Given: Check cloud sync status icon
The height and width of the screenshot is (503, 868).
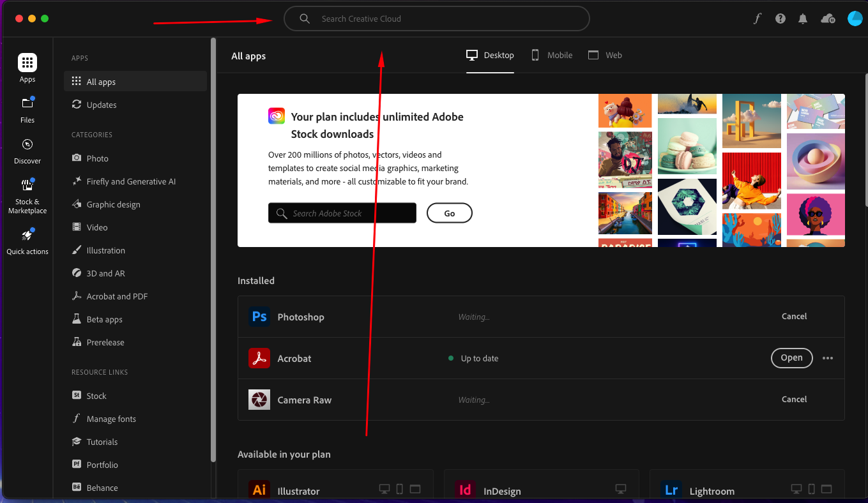Looking at the screenshot, I should pyautogui.click(x=828, y=19).
